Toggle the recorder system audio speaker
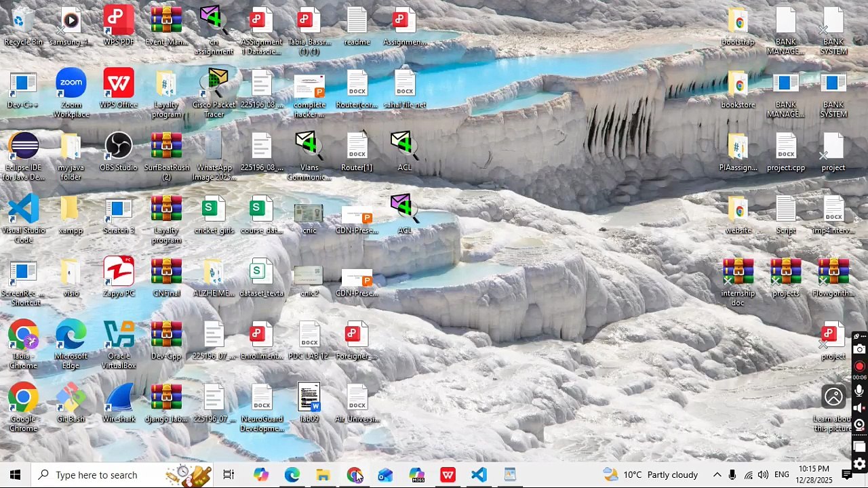The image size is (868, 488). pyautogui.click(x=859, y=408)
